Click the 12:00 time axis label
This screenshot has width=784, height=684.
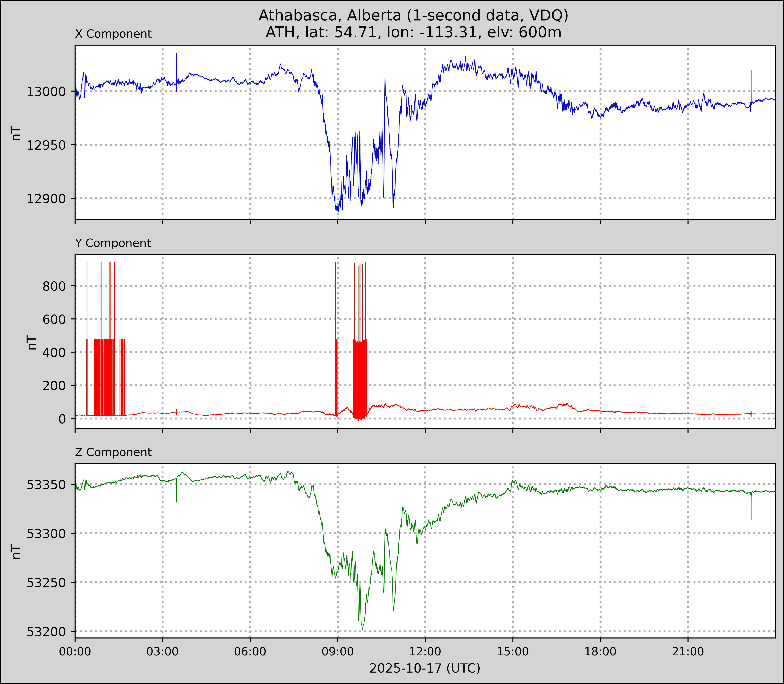pos(425,652)
